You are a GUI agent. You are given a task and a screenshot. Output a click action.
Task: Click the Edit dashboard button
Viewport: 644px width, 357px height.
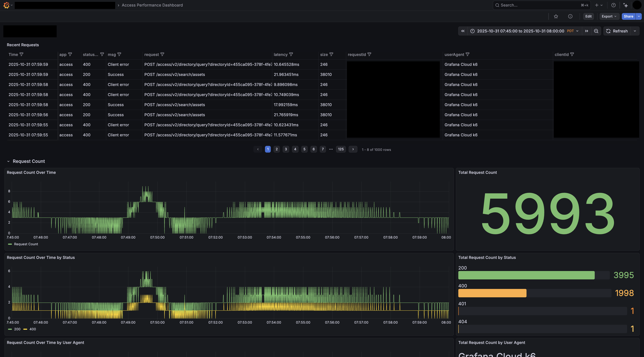[588, 17]
